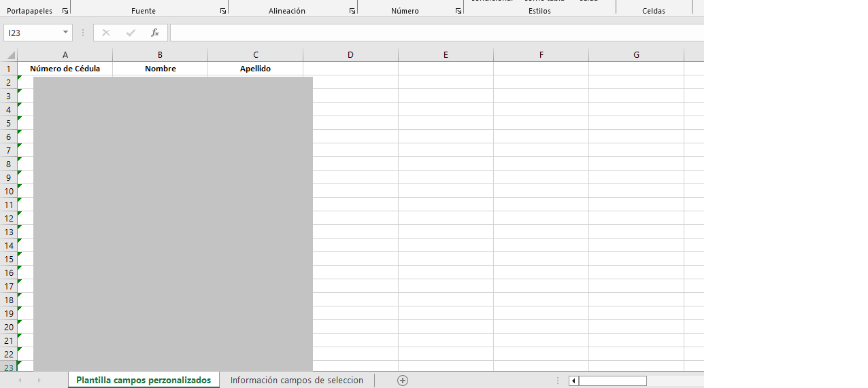Image resolution: width=868 pixels, height=388 pixels.
Task: Select the Nombre header cell
Action: [x=161, y=69]
